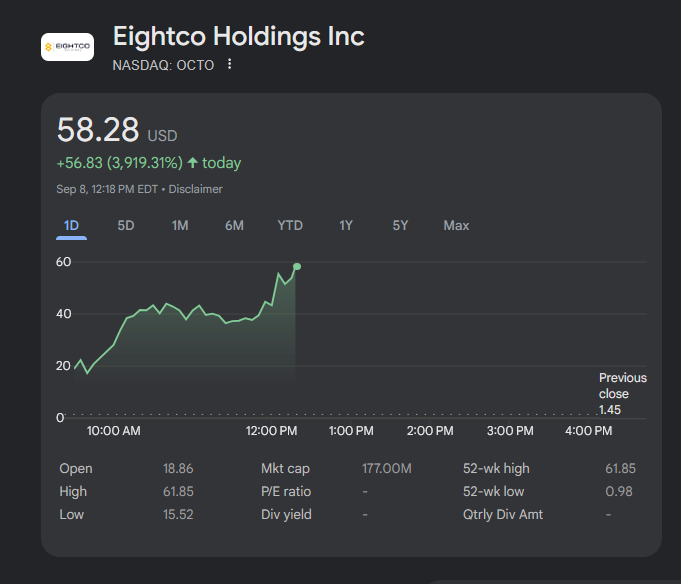Switch to the 1M chart range
681x584 pixels.
point(180,225)
